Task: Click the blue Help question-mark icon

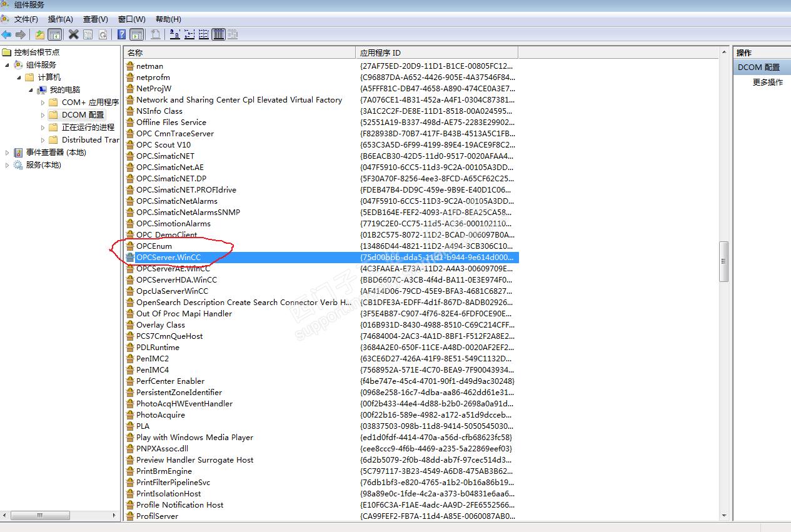Action: 122,34
